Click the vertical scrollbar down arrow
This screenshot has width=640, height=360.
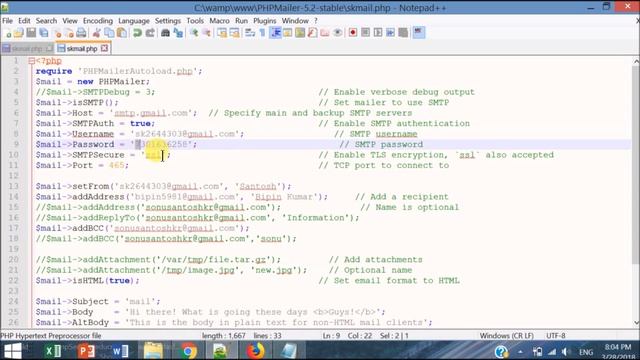(x=636, y=322)
